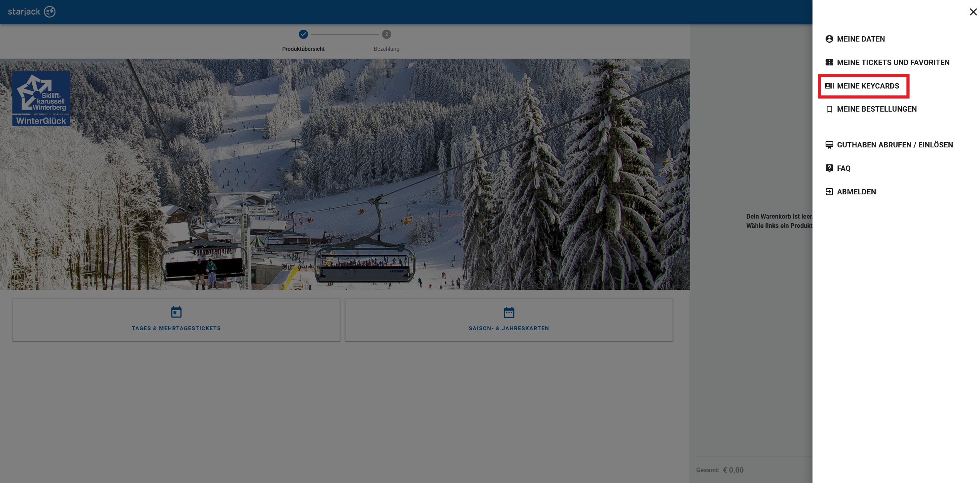Select Tages & Mehrtagestickets category button
980x483 pixels.
pyautogui.click(x=176, y=328)
